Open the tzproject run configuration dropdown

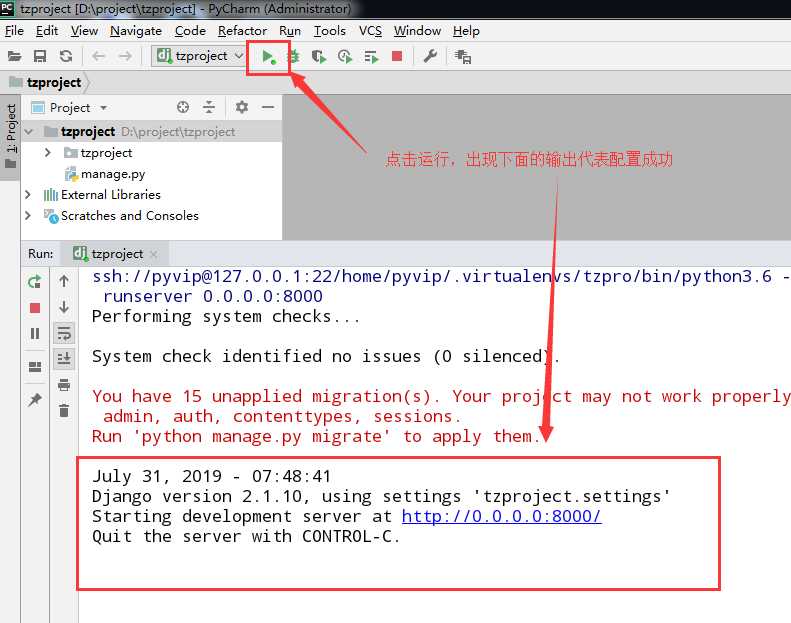tap(199, 55)
